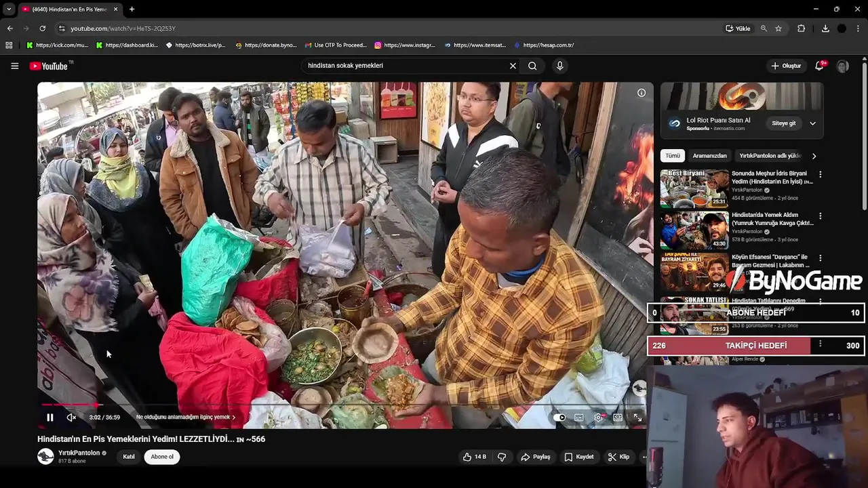
Task: Show video info card icon
Action: point(641,93)
